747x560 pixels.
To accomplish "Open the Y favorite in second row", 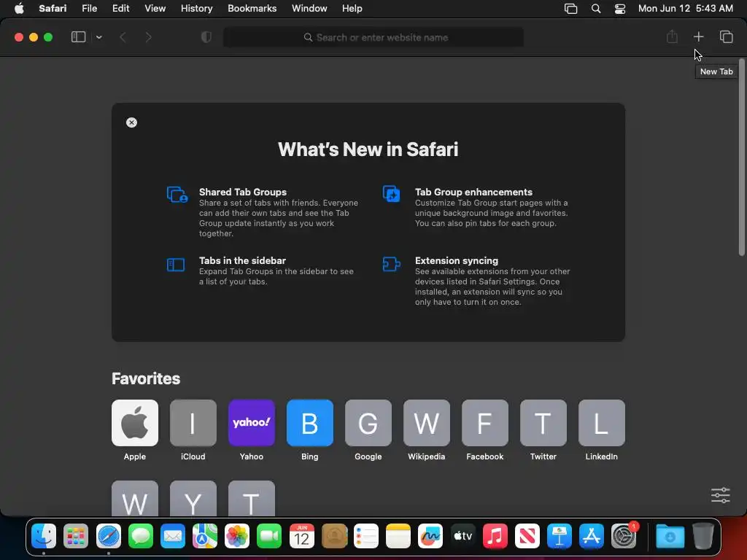I will coord(193,498).
